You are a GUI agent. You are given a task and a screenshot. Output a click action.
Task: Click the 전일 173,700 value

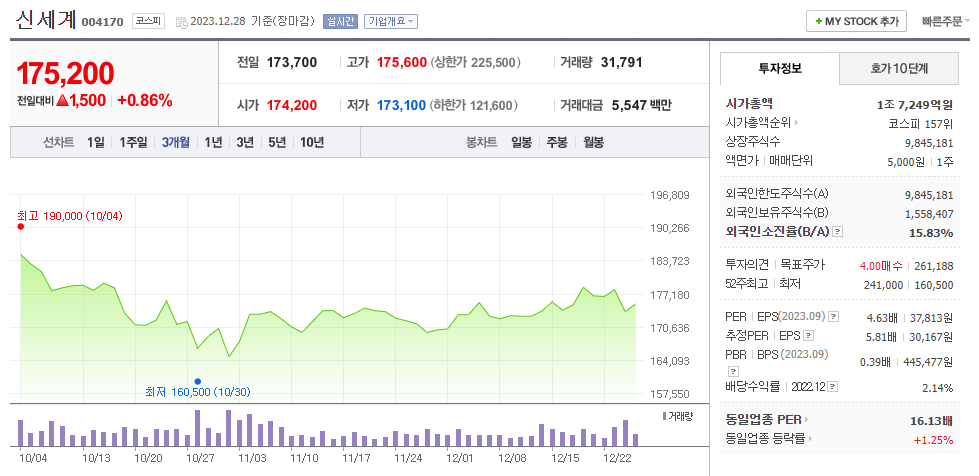[292, 62]
